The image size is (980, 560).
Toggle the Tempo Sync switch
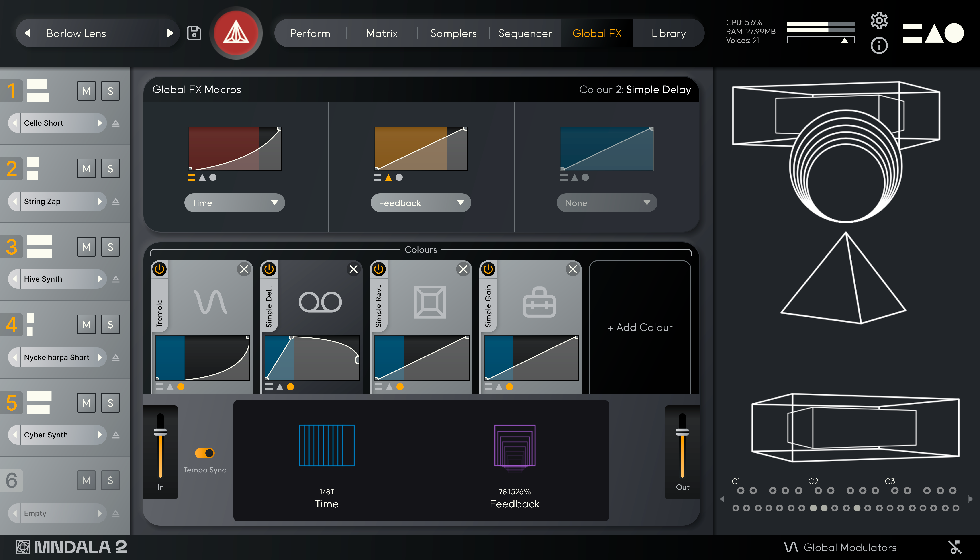coord(204,453)
